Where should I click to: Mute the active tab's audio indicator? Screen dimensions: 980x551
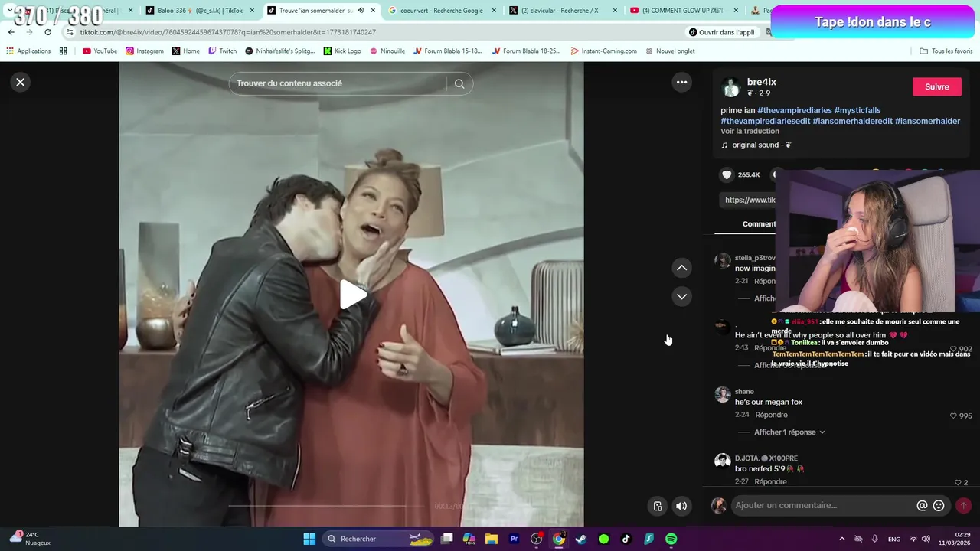(361, 11)
